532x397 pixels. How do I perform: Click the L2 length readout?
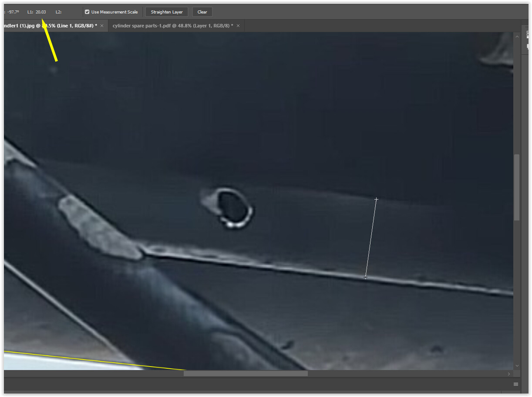(59, 12)
